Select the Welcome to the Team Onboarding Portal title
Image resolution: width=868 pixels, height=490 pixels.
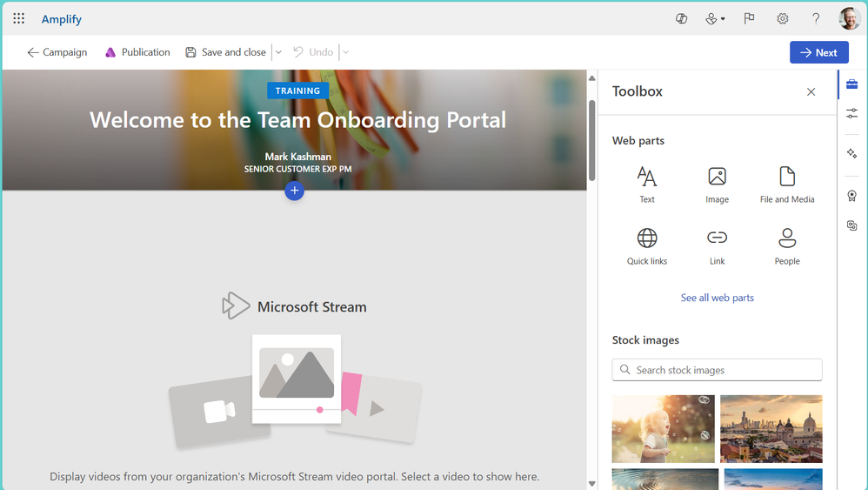coord(297,120)
